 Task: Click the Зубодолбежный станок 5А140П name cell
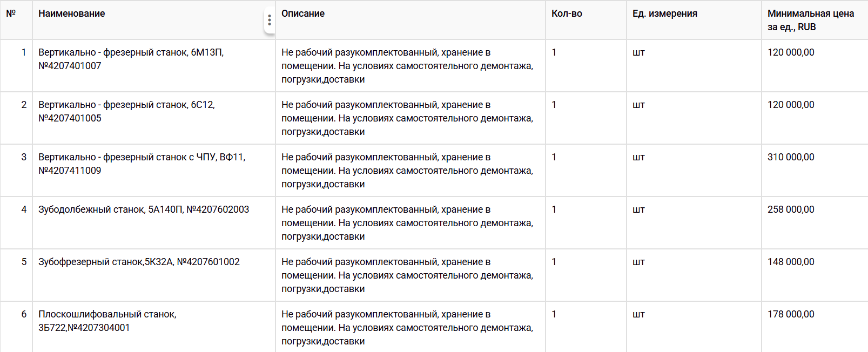coord(144,209)
